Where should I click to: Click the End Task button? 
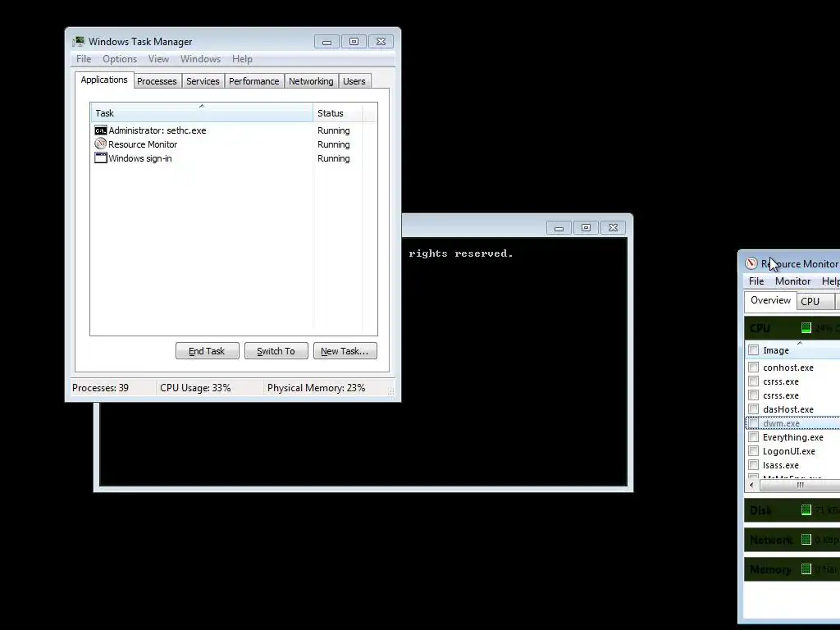208,351
